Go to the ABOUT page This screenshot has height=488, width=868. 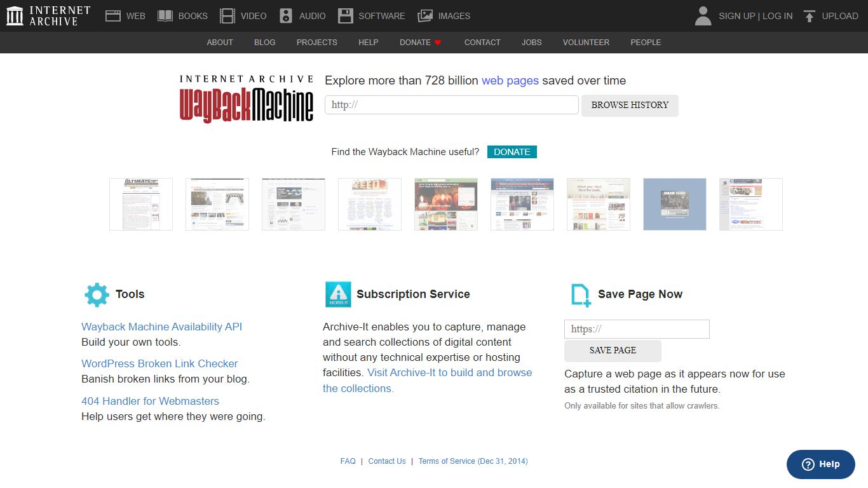coord(220,43)
